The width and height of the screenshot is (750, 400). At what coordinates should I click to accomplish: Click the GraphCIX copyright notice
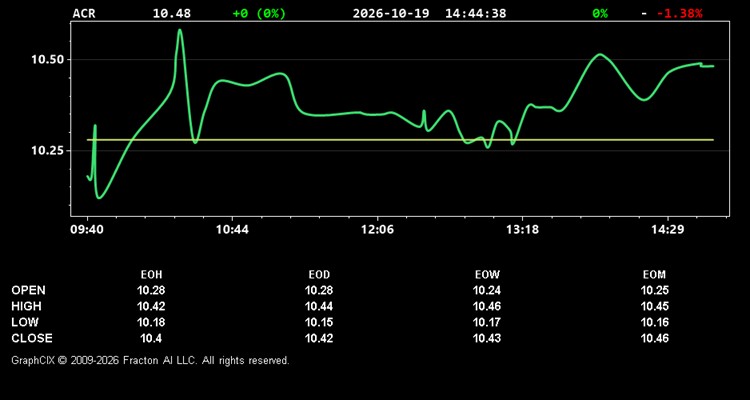click(x=150, y=360)
